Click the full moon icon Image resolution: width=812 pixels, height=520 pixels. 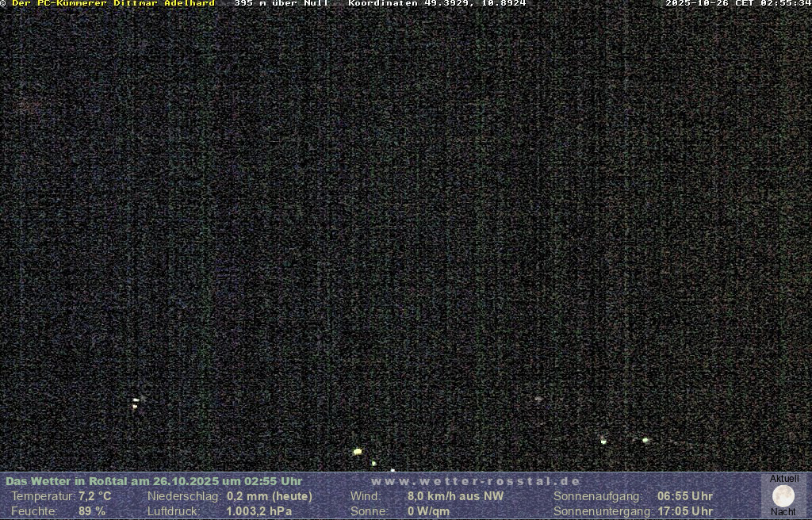pos(783,496)
